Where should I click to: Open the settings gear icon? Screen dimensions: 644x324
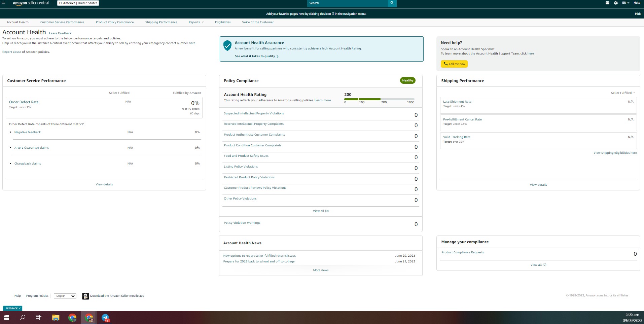point(616,3)
